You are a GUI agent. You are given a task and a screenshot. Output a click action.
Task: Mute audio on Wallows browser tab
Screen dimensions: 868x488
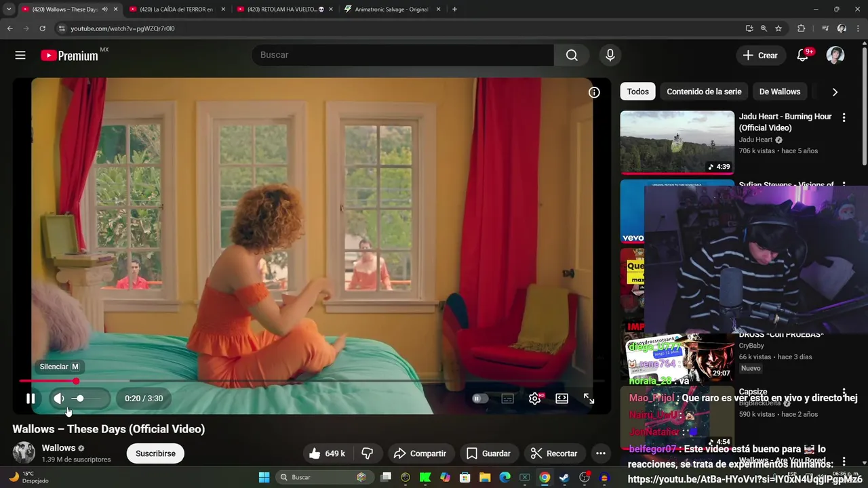pyautogui.click(x=104, y=9)
